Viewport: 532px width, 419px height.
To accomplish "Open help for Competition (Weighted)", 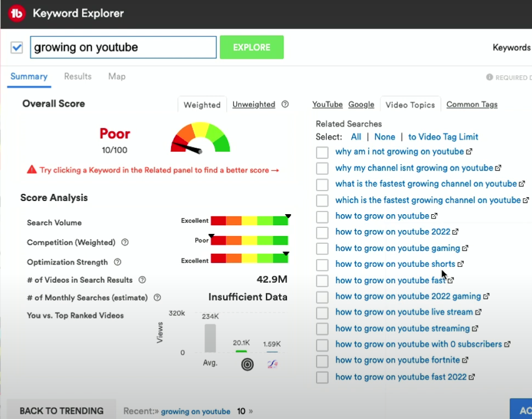I will pos(125,242).
